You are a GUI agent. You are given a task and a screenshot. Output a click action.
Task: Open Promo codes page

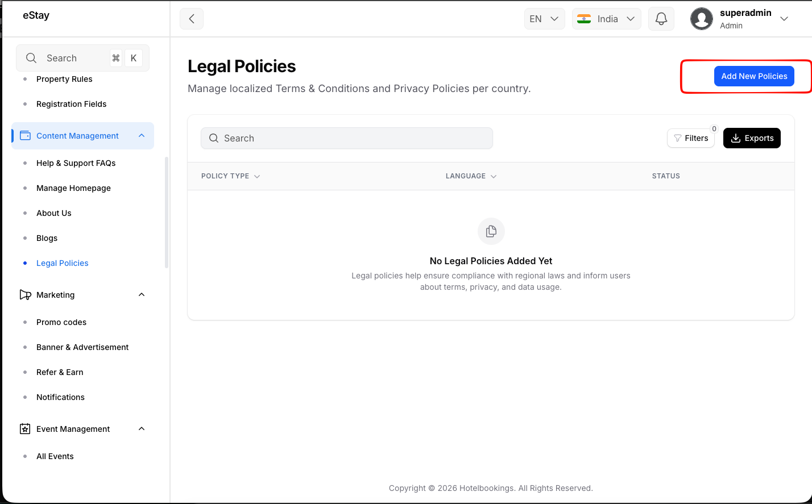tap(61, 322)
